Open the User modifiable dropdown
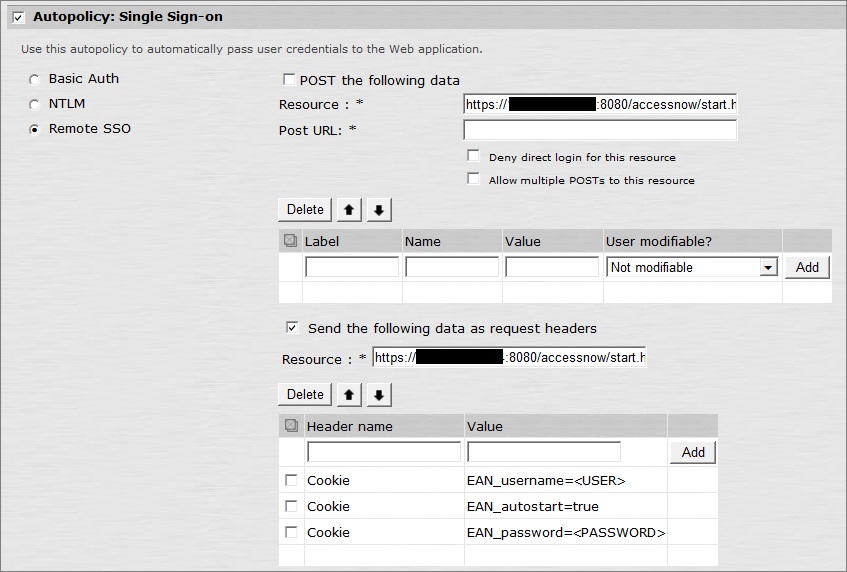The image size is (847, 572). click(767, 268)
